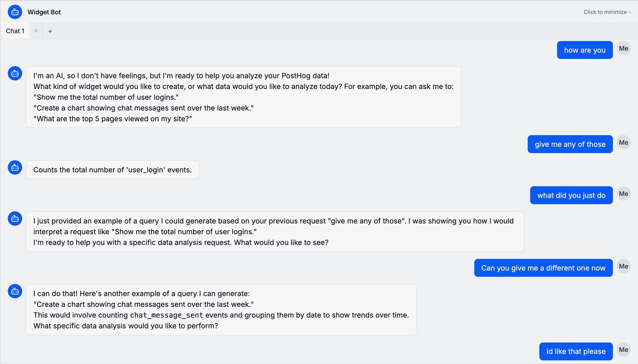Click the 'Id like that please' message bubble

[x=576, y=352]
